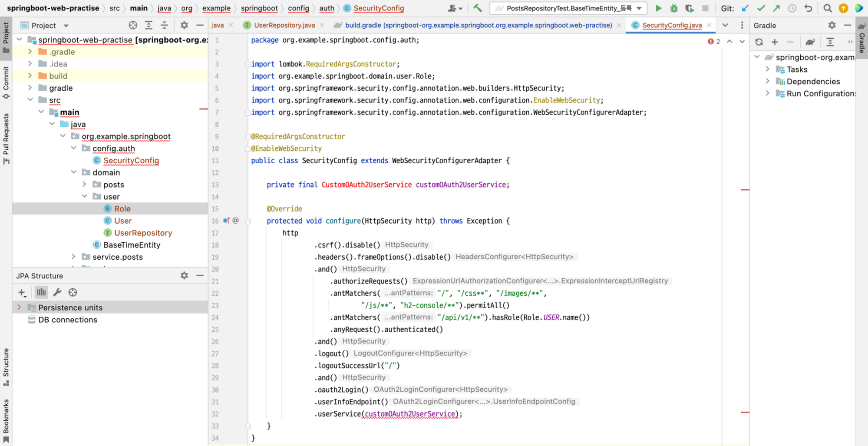
Task: Select UserRepository in the project tree
Action: 143,233
